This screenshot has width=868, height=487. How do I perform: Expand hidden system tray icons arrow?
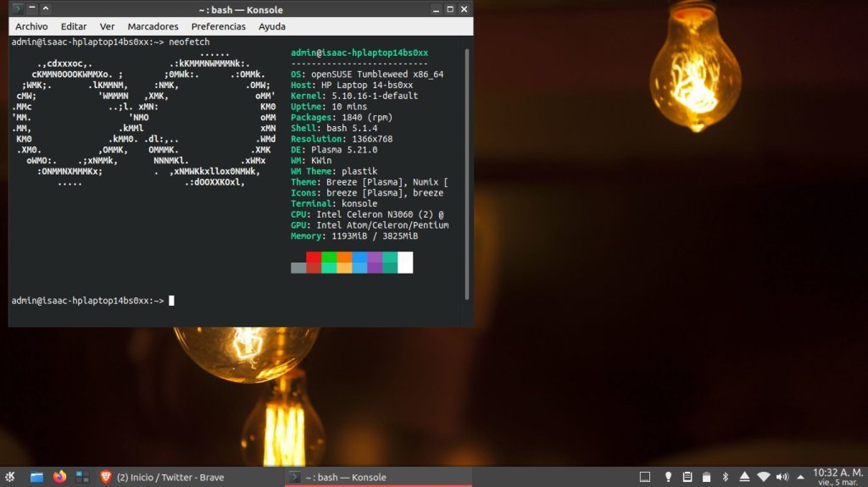point(800,477)
